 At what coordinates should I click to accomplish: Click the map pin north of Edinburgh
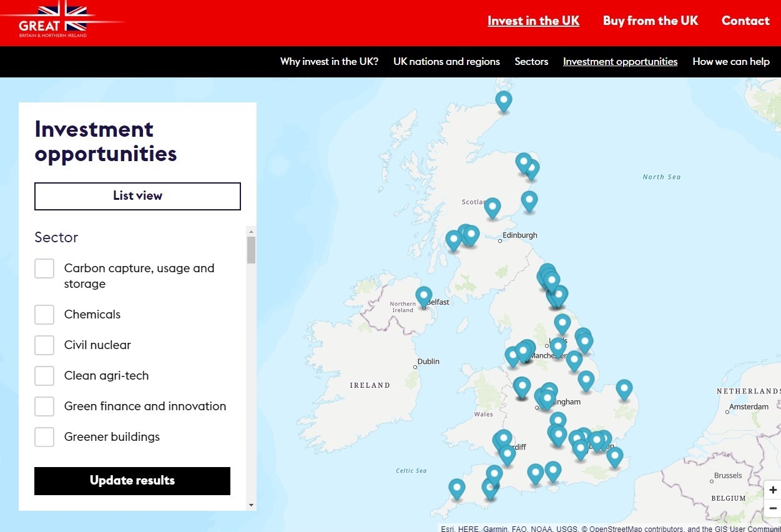tap(493, 207)
